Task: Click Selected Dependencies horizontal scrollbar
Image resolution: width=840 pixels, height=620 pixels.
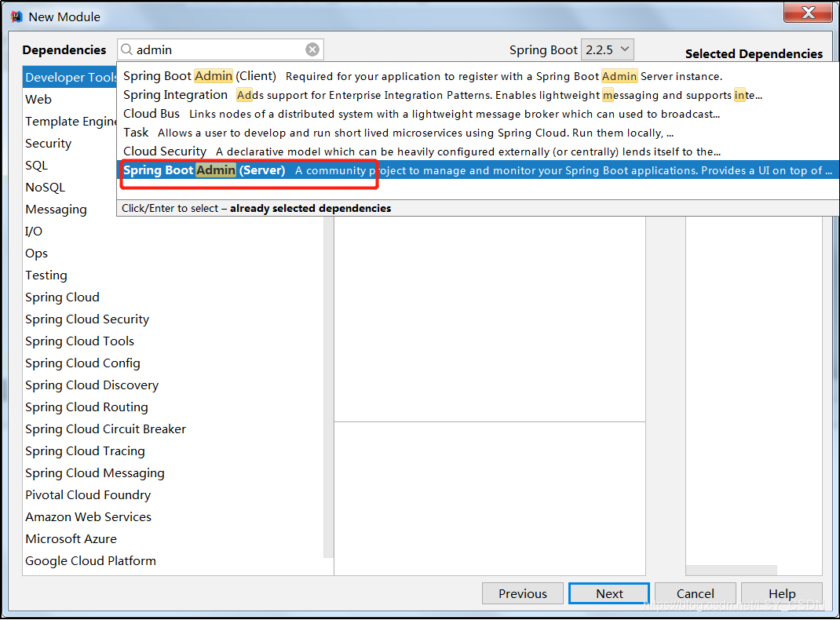Action: point(731,570)
